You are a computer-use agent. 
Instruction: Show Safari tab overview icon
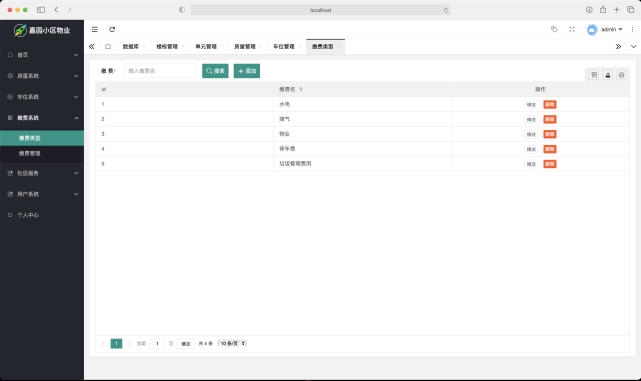630,9
